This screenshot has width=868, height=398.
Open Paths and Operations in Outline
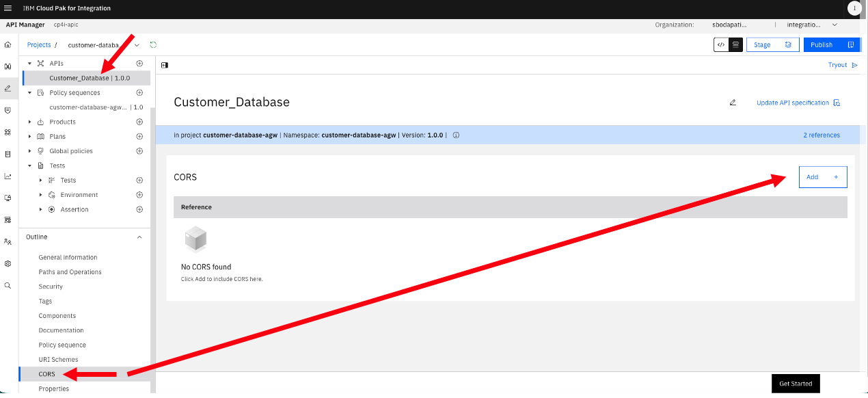click(70, 272)
